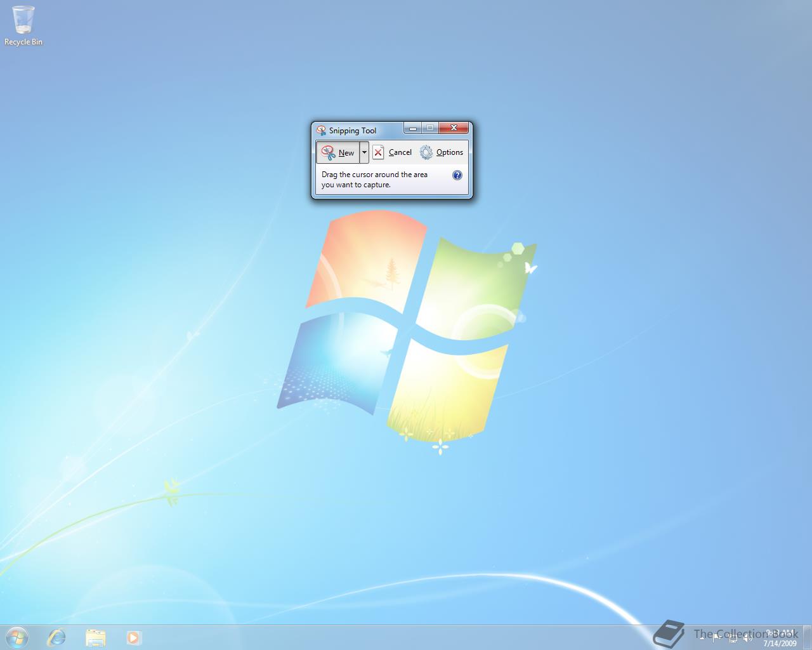Image resolution: width=812 pixels, height=650 pixels.
Task: Select the Recycle Bin desktop icon
Action: coord(23,26)
